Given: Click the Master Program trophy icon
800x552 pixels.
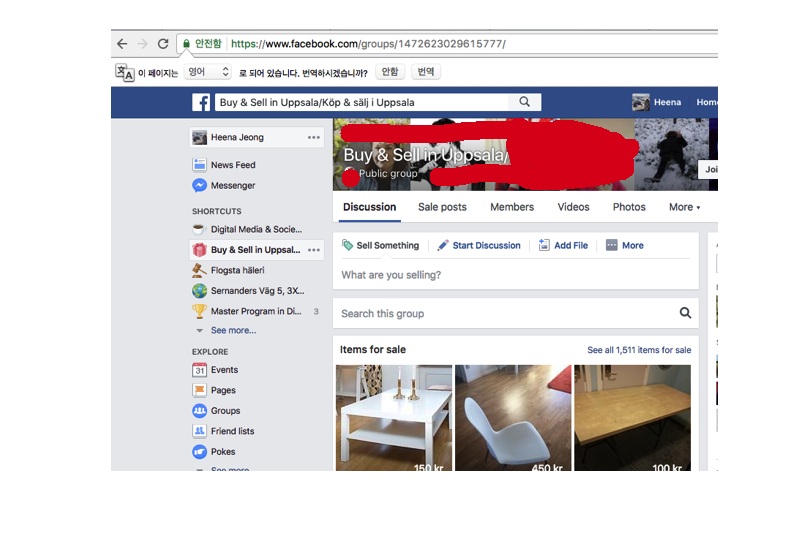Looking at the screenshot, I should [x=199, y=311].
